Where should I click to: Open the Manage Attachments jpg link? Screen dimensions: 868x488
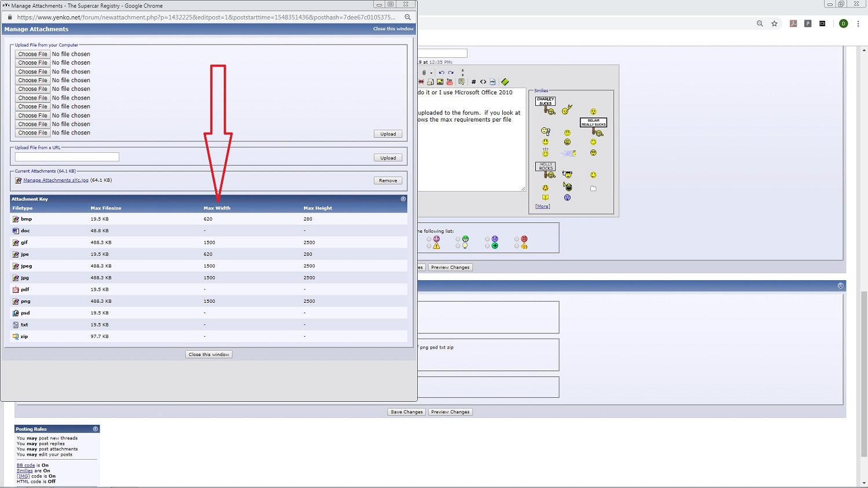pos(56,180)
